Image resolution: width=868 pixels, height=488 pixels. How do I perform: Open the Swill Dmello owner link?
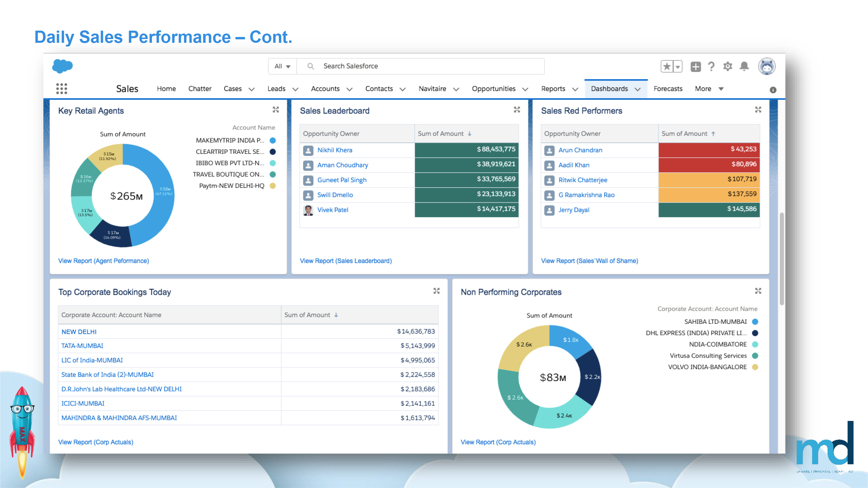coord(335,195)
